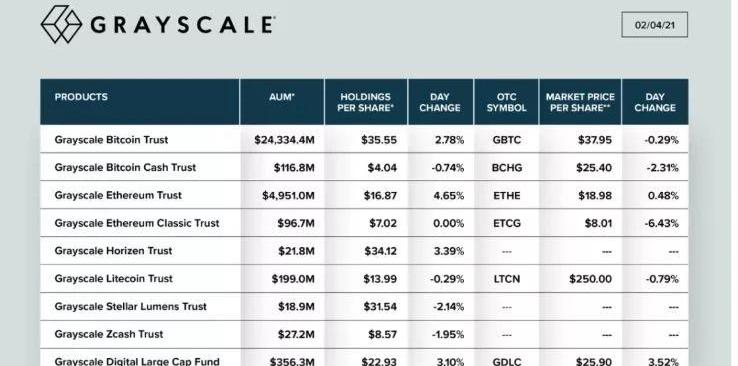738x366 pixels.
Task: Click Grayscale Ethereum Classic Trust name
Action: tap(137, 223)
